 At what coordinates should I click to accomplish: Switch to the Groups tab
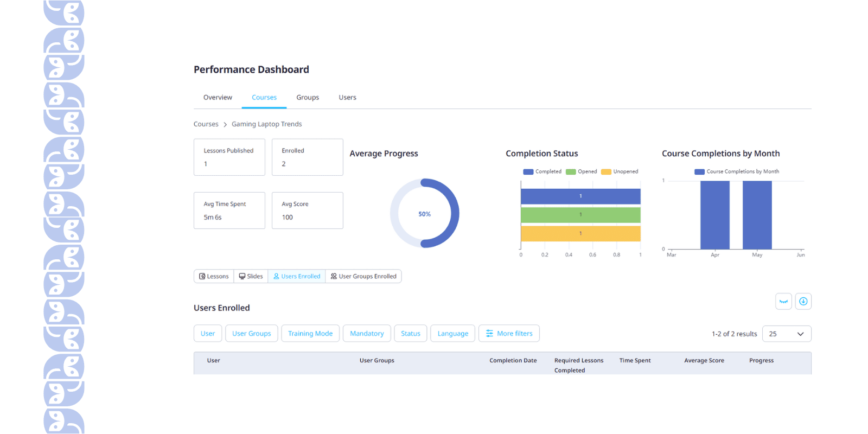(308, 98)
